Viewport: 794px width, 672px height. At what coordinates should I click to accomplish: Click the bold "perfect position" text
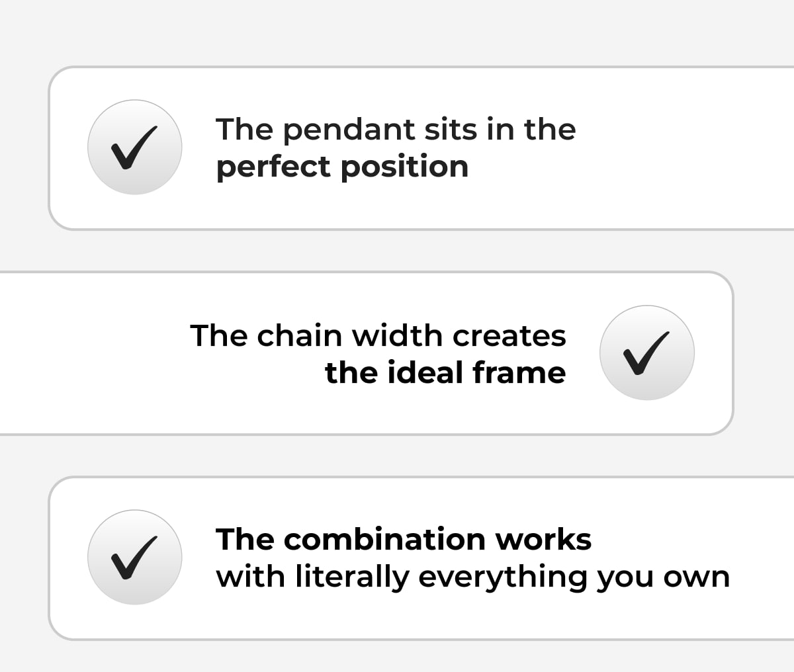[342, 166]
